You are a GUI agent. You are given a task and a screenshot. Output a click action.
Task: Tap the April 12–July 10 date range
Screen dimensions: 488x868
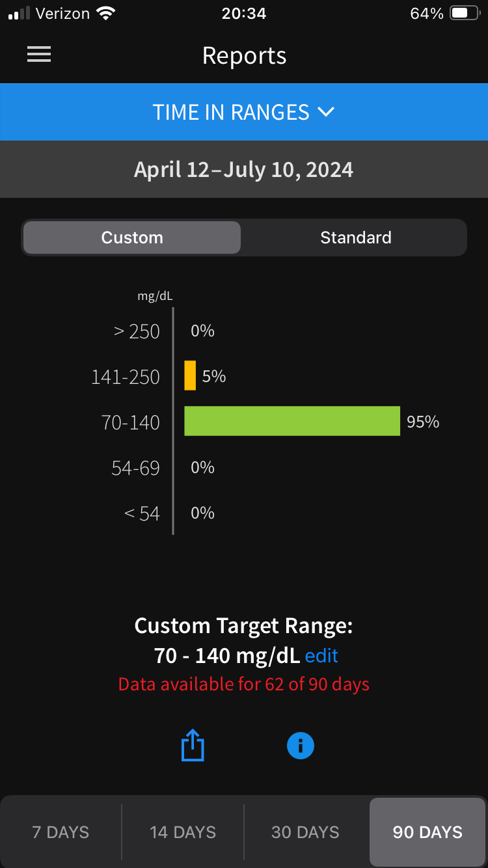[x=244, y=170]
